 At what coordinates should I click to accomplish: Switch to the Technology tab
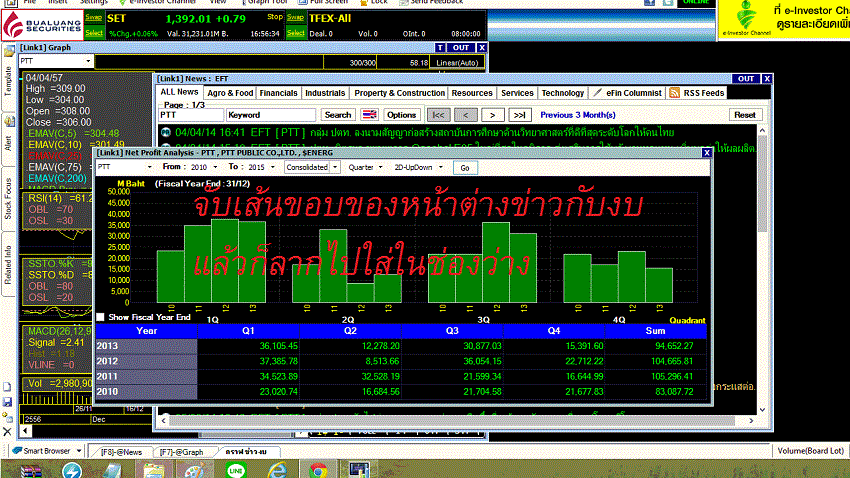tap(563, 93)
